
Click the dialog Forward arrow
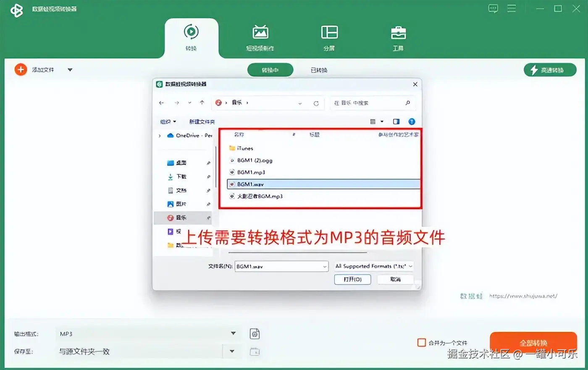click(x=176, y=103)
